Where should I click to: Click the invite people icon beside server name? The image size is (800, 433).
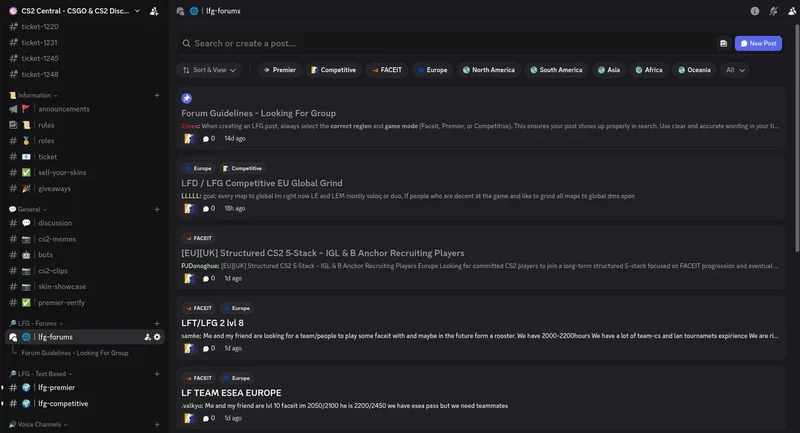click(154, 11)
